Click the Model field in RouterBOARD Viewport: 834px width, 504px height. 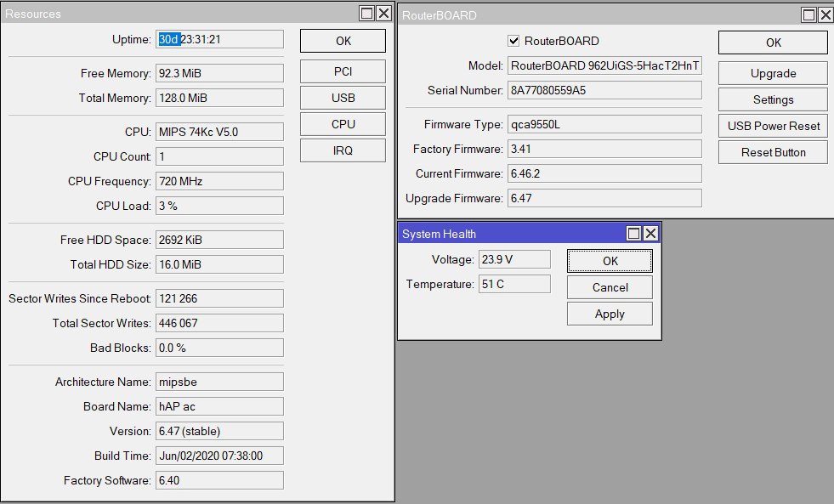point(604,65)
